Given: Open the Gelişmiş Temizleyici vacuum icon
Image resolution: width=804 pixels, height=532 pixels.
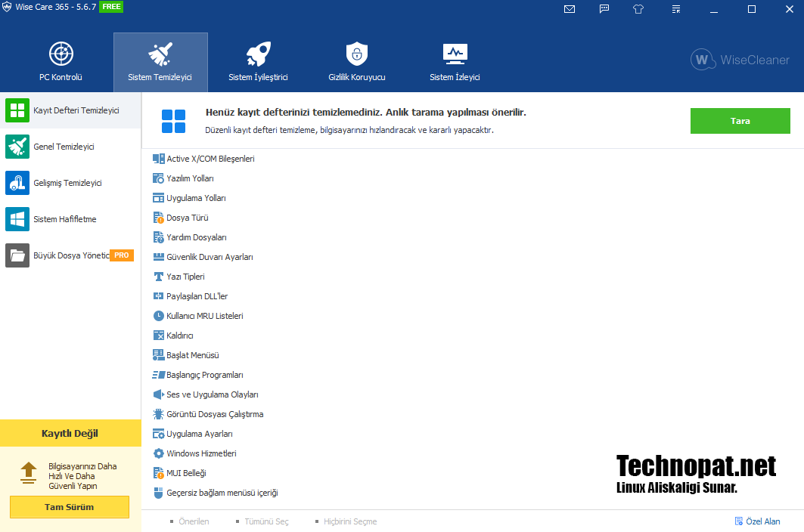Looking at the screenshot, I should tap(17, 183).
